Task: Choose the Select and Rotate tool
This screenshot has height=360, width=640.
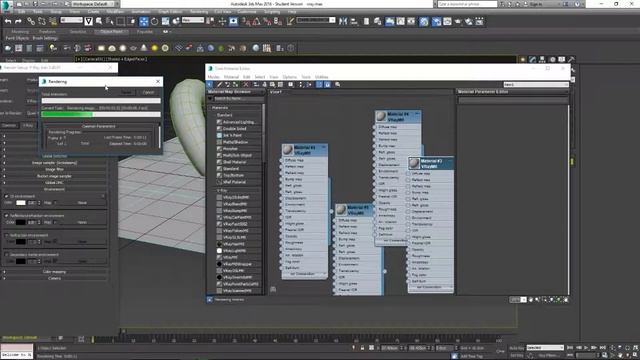Action: tap(154, 21)
